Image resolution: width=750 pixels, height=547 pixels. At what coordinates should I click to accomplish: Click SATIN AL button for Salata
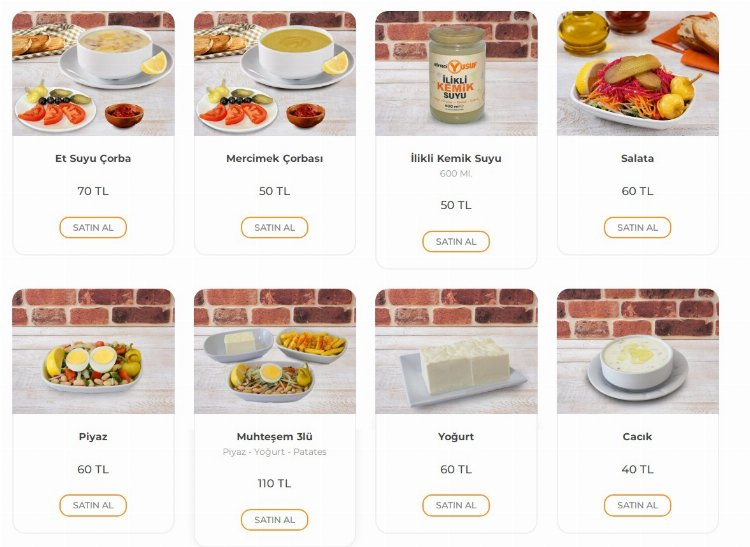tap(637, 228)
